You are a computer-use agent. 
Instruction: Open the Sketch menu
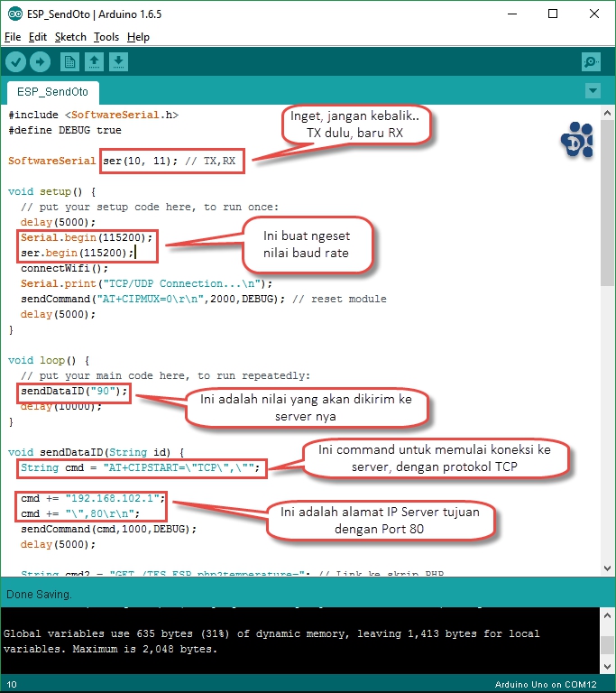[70, 37]
